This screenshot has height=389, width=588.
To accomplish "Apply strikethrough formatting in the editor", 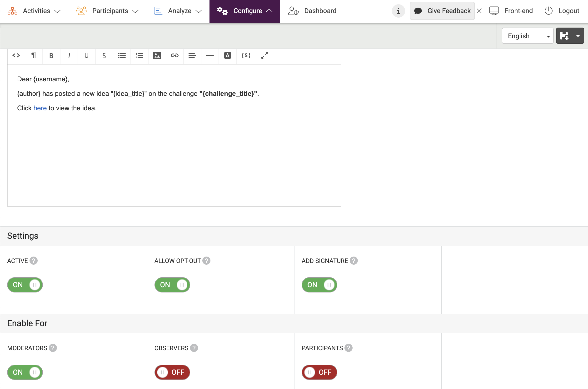I will (104, 56).
